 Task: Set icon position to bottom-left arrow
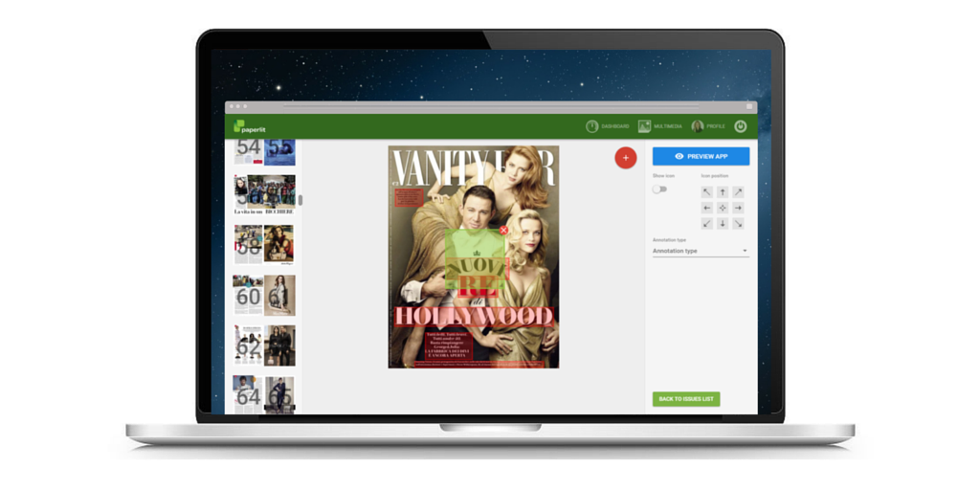point(707,223)
